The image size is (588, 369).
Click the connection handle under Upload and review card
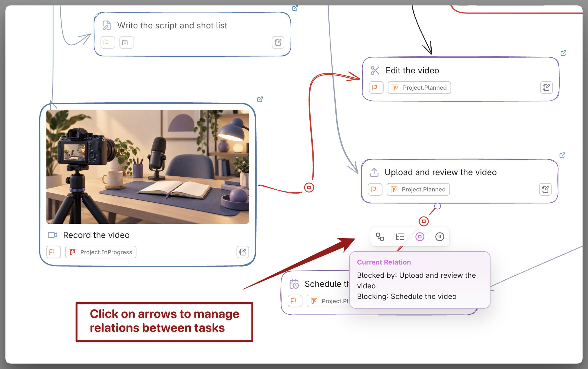pos(438,206)
